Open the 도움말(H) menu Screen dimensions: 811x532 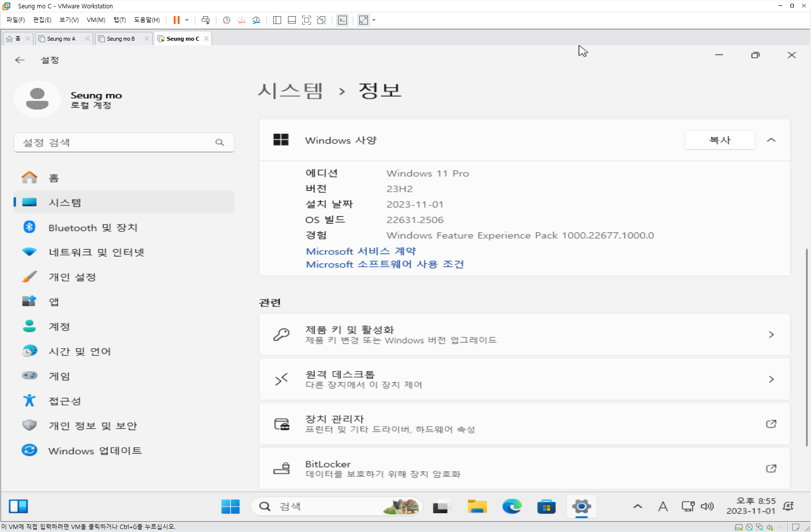[147, 20]
